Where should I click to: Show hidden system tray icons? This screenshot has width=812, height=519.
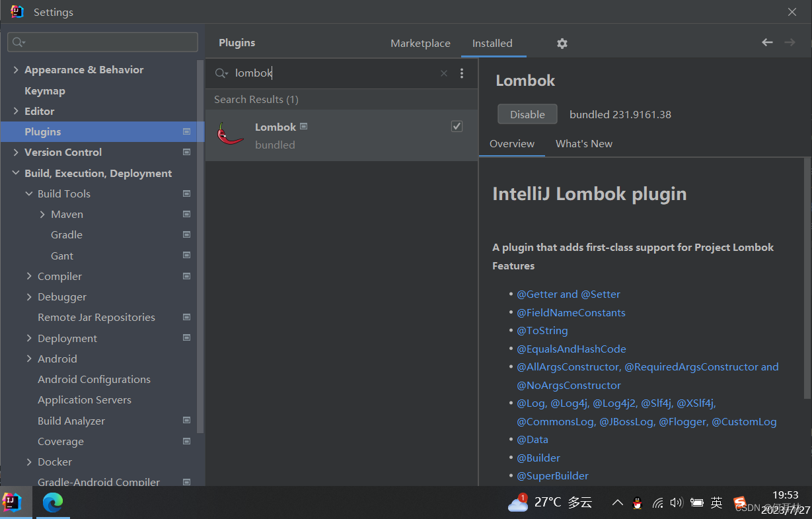618,502
